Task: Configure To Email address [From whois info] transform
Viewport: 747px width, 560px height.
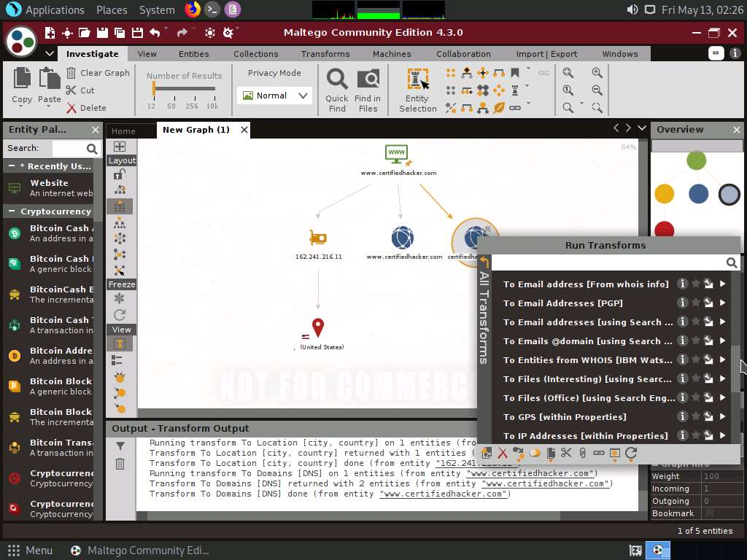Action: [x=709, y=284]
